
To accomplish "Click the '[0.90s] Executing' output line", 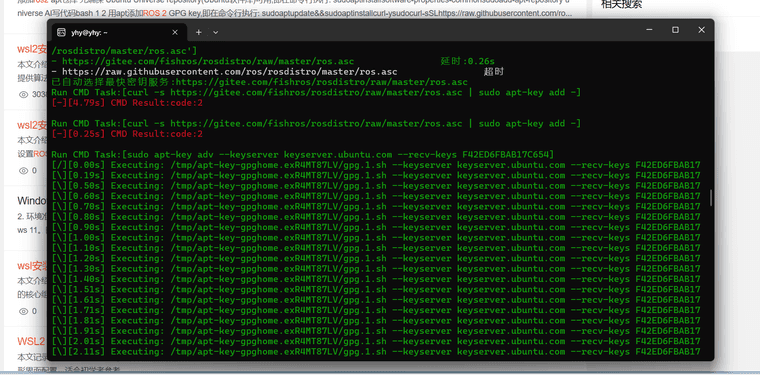I will (376, 227).
